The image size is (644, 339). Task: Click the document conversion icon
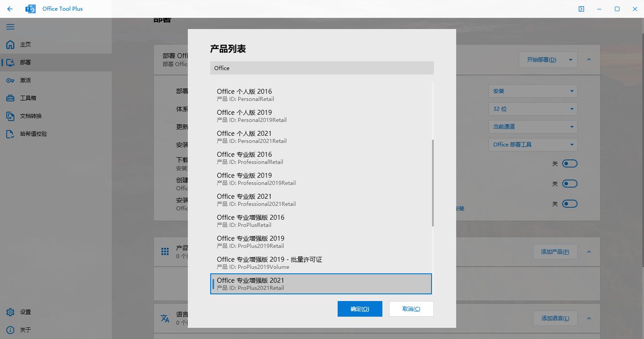[x=10, y=116]
